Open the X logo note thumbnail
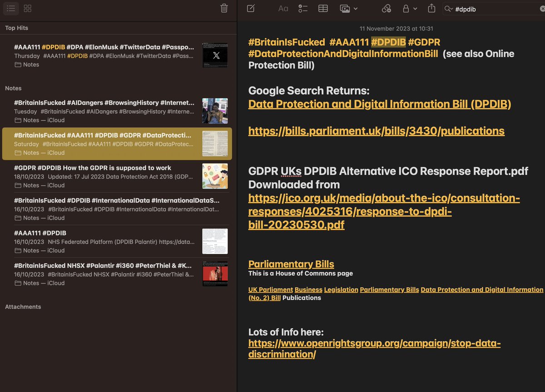 point(215,55)
